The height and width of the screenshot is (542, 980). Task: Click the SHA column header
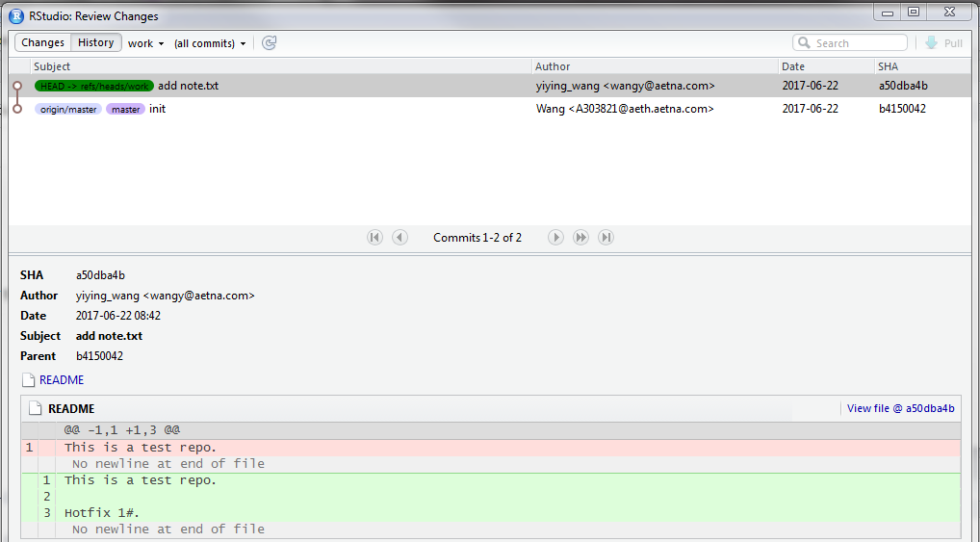pyautogui.click(x=888, y=66)
